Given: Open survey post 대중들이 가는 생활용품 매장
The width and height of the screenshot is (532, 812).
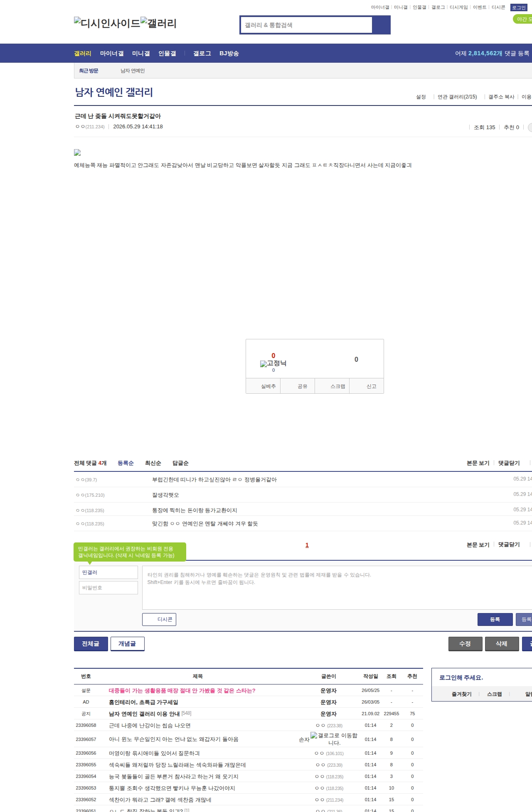Looking at the screenshot, I should pyautogui.click(x=182, y=691).
